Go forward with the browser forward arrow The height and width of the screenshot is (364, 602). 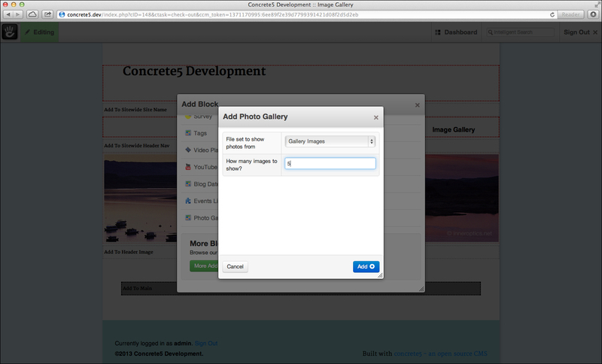pyautogui.click(x=18, y=14)
